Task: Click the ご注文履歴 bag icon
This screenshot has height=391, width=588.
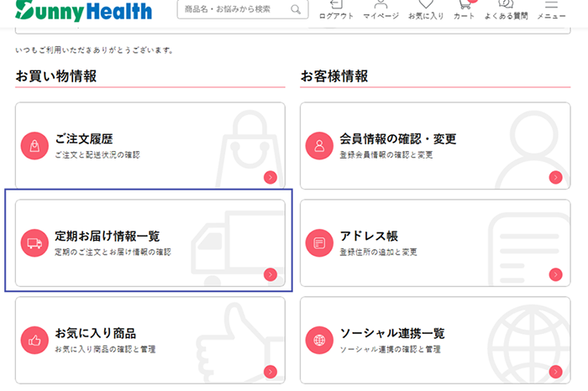Action: (34, 145)
